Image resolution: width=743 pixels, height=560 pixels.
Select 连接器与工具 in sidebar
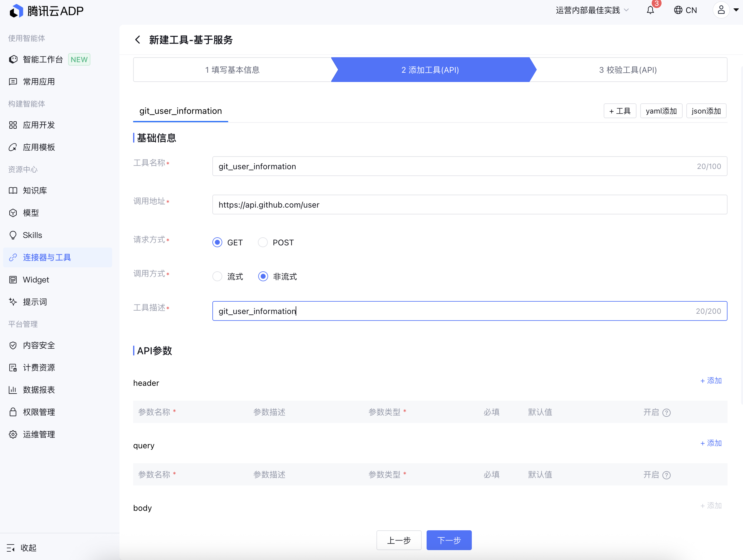pos(58,257)
